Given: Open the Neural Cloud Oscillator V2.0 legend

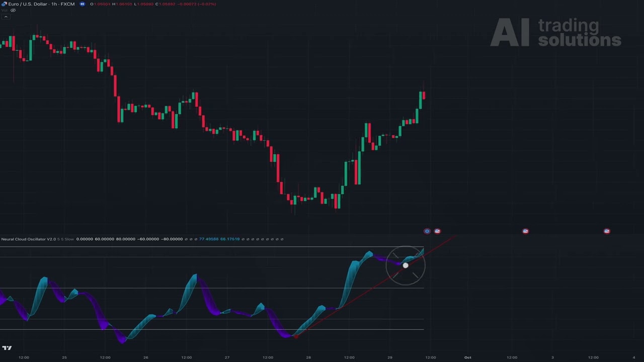Looking at the screenshot, I should click(29, 239).
